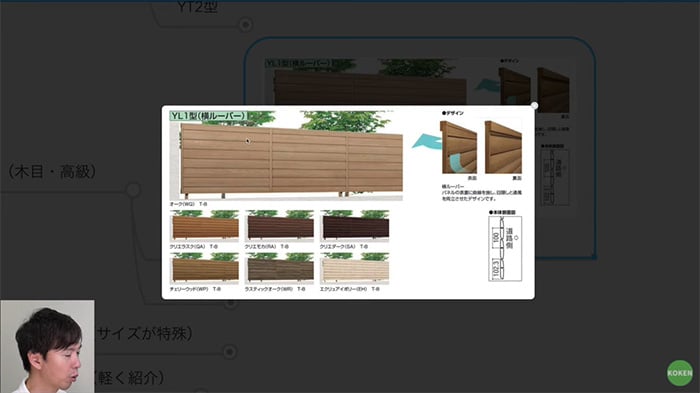The width and height of the screenshot is (700, 393).
Task: Close the YL1型 image popup
Action: pyautogui.click(x=534, y=106)
